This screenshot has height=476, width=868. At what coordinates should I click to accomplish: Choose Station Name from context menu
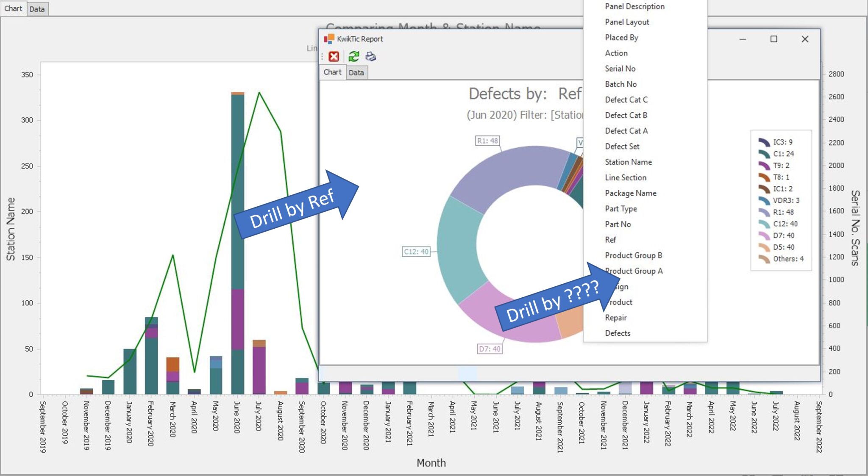(628, 162)
